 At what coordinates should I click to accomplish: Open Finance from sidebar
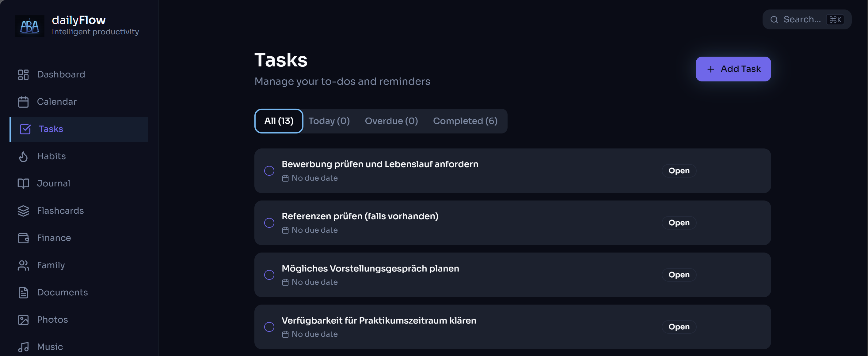(x=79, y=238)
